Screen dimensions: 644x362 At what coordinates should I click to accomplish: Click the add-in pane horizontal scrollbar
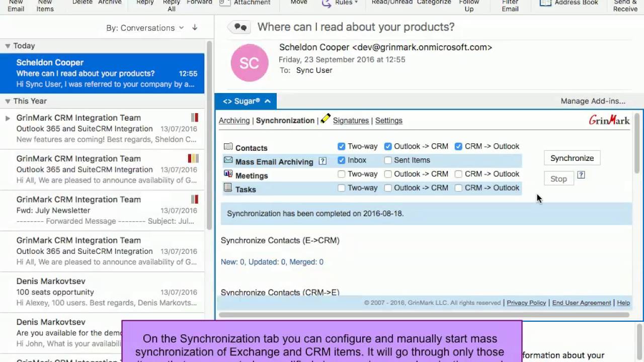point(424,315)
